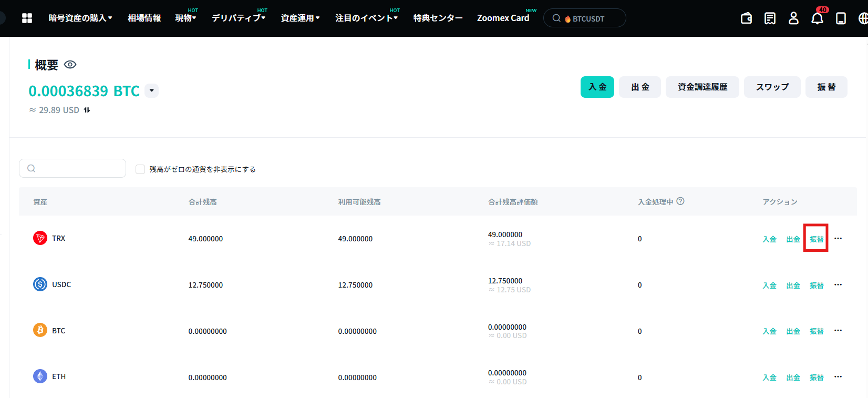This screenshot has height=398, width=868.
Task: Open the orders list icon
Action: pos(770,18)
